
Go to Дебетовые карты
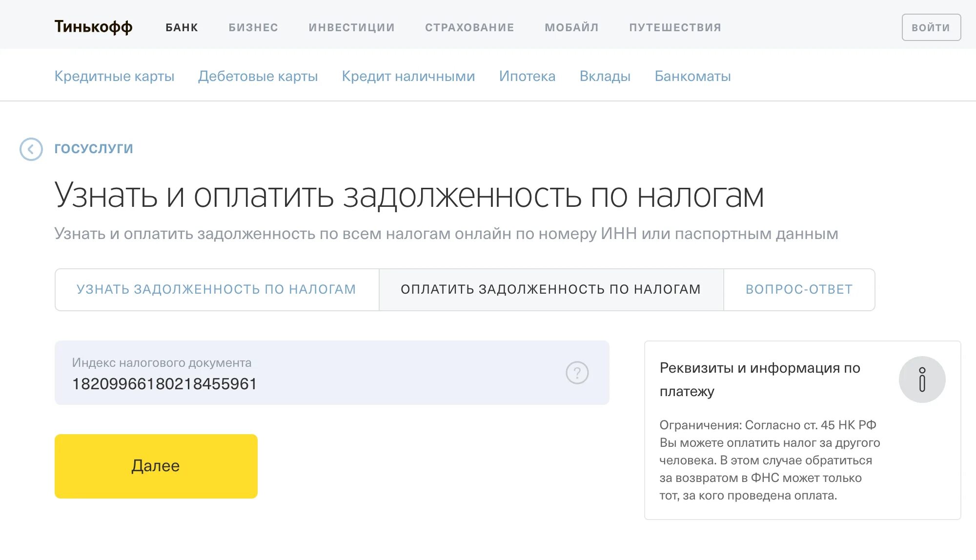258,76
